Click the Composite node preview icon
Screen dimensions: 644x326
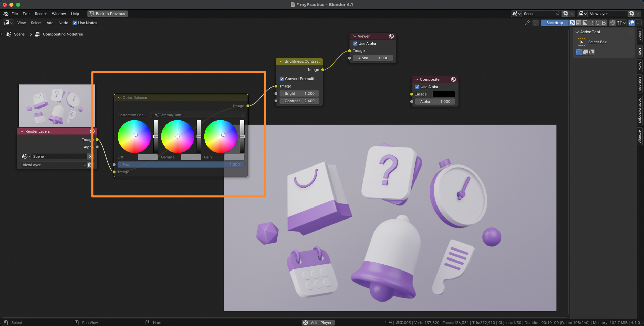point(453,79)
